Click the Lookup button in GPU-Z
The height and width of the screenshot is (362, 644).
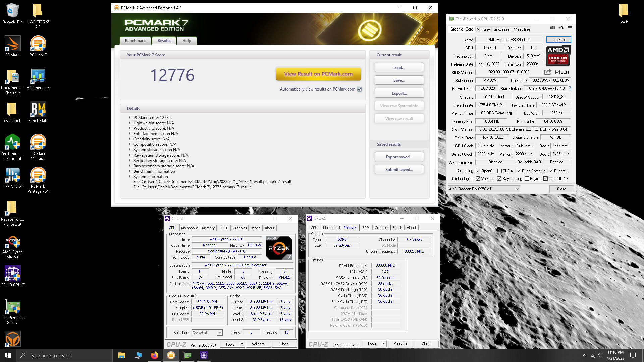[x=558, y=40]
